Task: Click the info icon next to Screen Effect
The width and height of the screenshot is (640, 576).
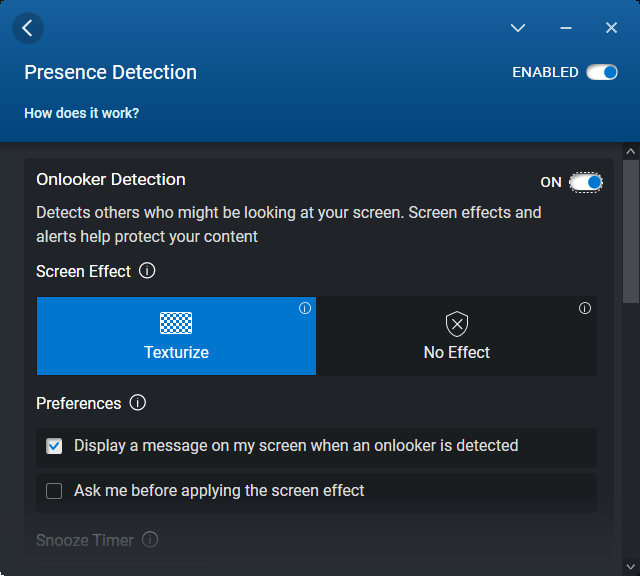Action: 147,271
